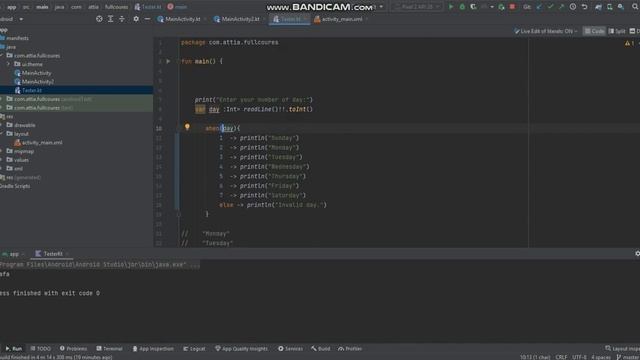Open Live Edit of literals dropdown
Image resolution: width=640 pixels, height=360 pixels.
click(x=546, y=31)
